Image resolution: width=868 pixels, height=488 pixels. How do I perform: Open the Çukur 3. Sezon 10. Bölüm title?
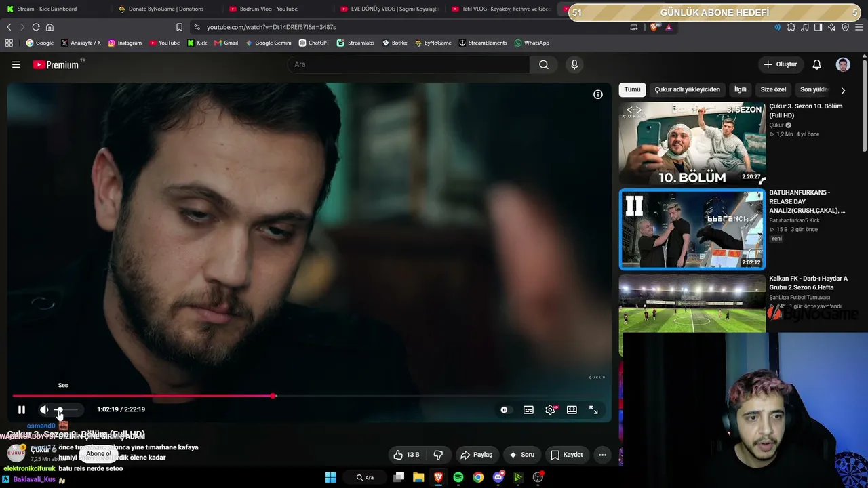tap(806, 111)
